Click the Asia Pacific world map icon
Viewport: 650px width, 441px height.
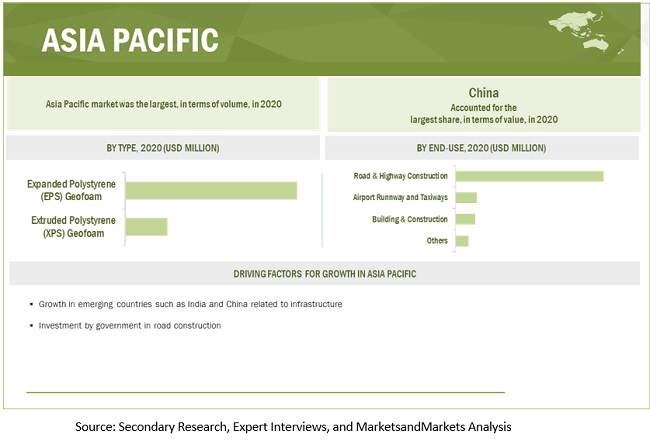[601, 31]
